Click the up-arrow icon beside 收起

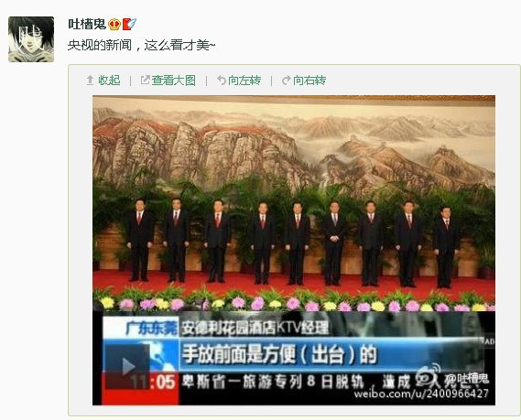(90, 80)
